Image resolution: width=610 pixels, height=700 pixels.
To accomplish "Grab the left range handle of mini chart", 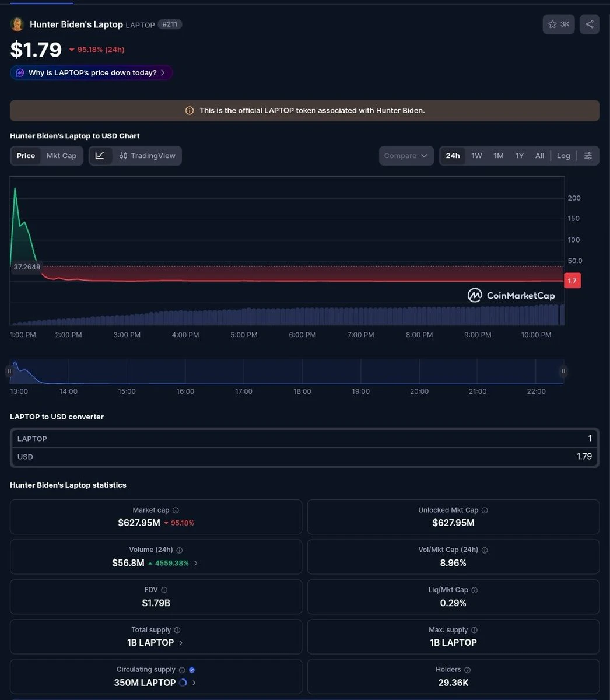I will click(x=9, y=371).
